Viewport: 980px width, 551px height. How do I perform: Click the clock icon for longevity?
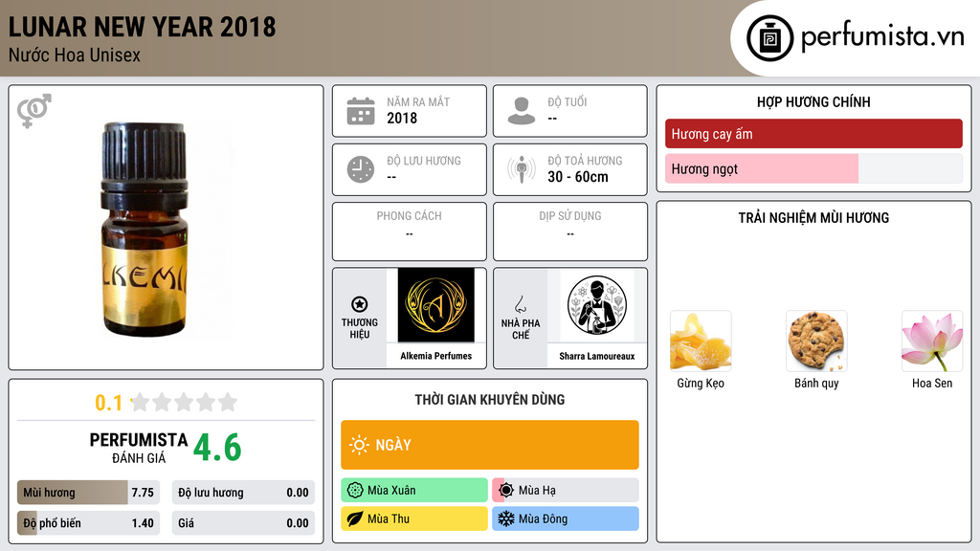(x=361, y=169)
